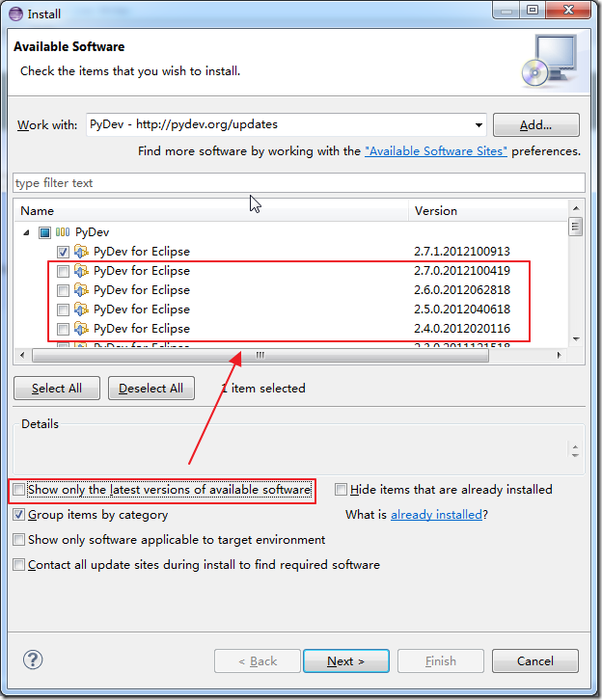
Task: Open the Available Software Sites link
Action: coord(436,151)
